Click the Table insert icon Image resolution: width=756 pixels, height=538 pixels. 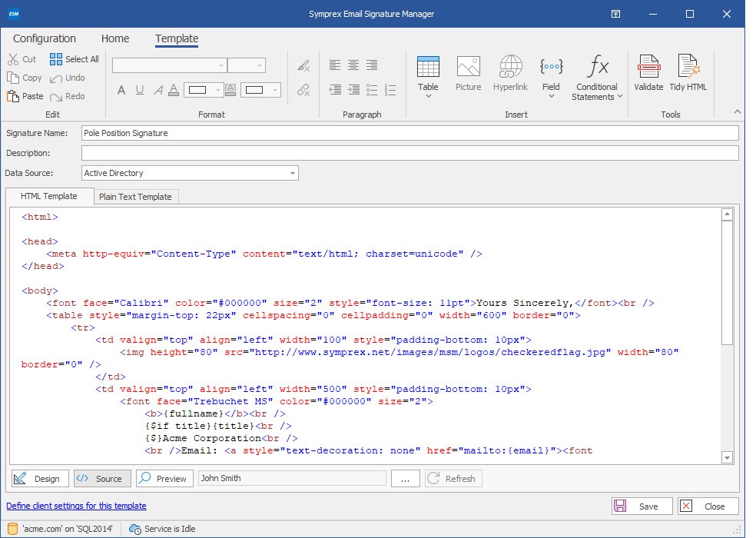(428, 67)
